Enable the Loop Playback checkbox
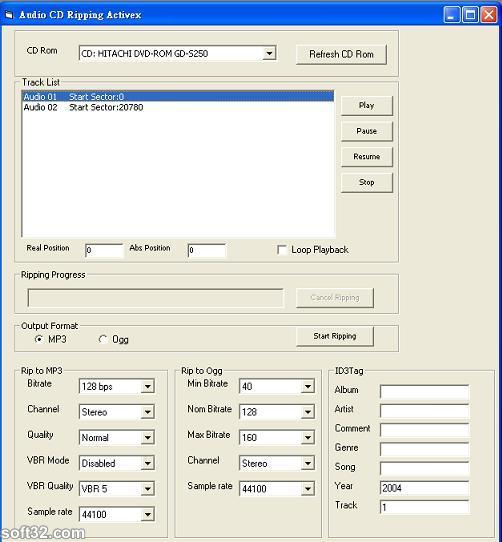502x542 pixels. point(282,250)
